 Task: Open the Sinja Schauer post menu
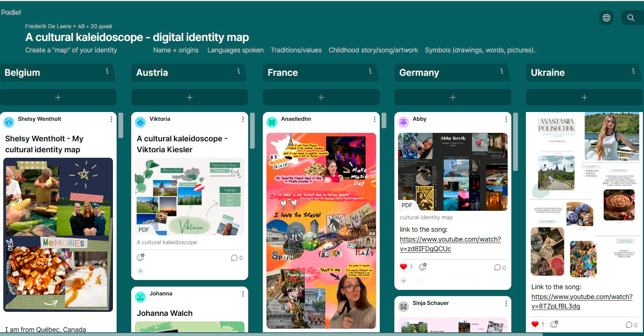pos(506,303)
